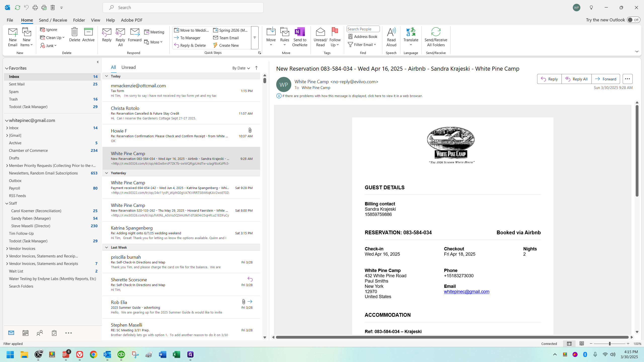
Task: Click Reply All in reading pane
Action: tap(576, 79)
